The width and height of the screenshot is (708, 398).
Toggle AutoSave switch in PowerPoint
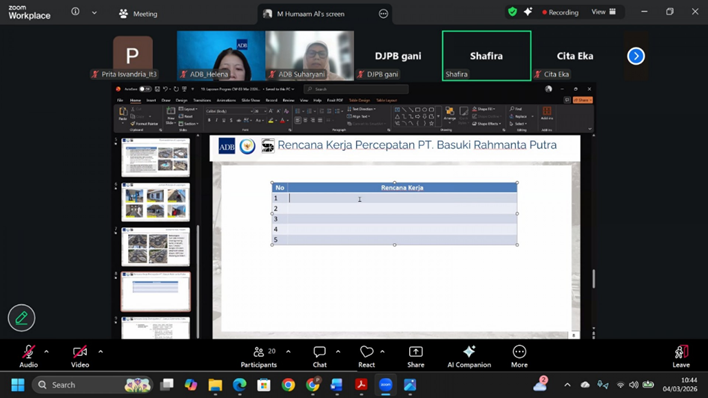pos(144,89)
